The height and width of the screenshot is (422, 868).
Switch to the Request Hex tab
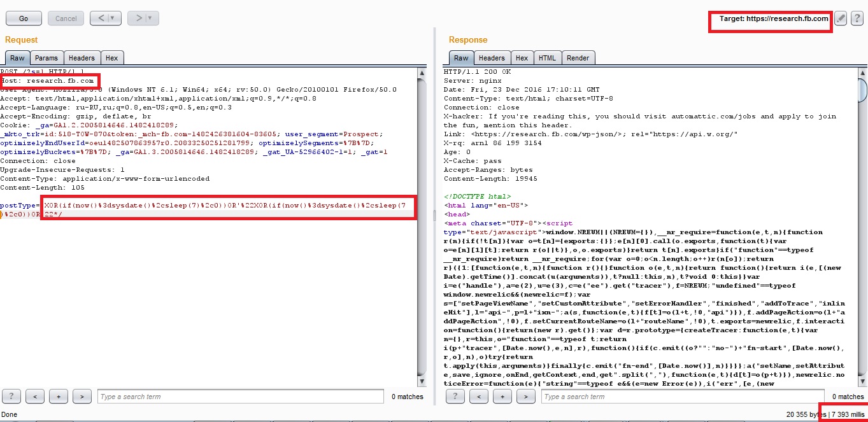coord(111,58)
